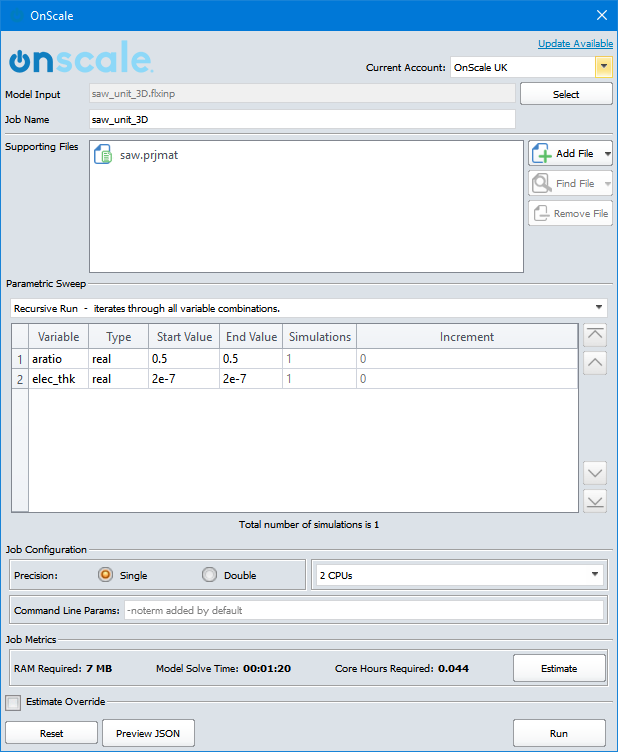Select the elec_thk variable cell

pos(58,379)
